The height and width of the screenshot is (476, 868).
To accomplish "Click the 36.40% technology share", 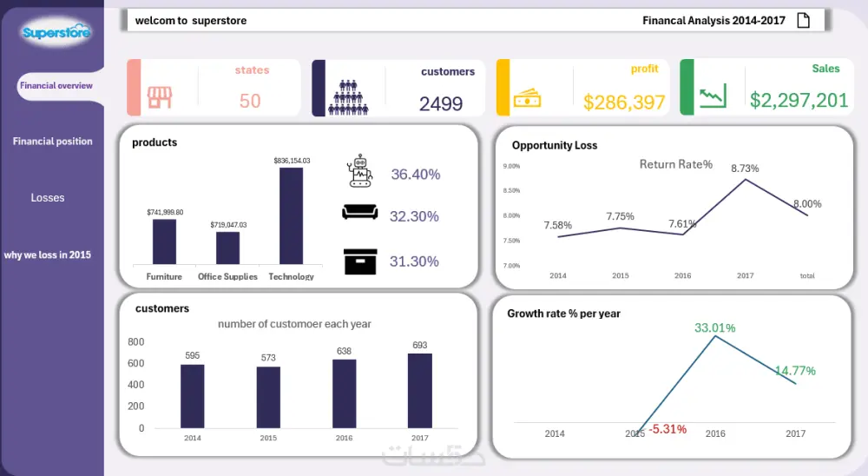I will click(x=416, y=174).
